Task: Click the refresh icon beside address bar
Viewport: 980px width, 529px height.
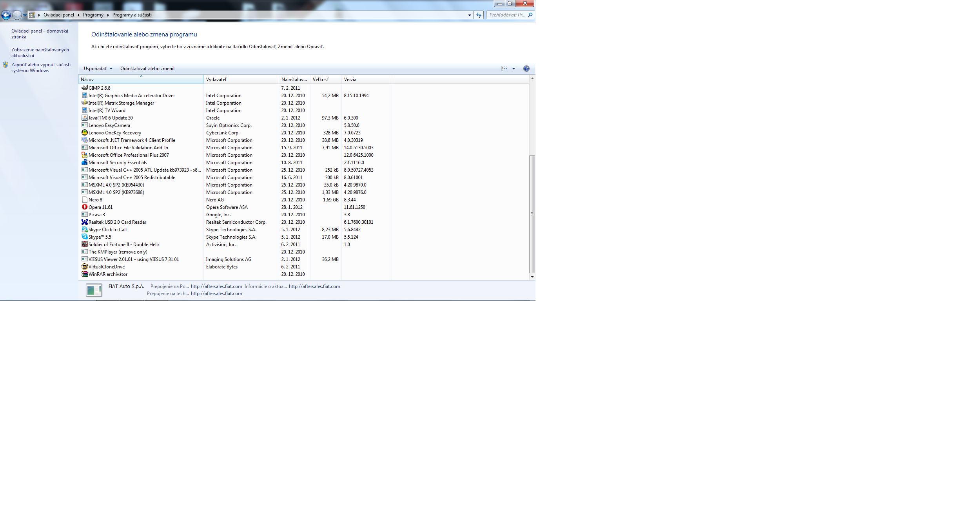Action: click(479, 15)
